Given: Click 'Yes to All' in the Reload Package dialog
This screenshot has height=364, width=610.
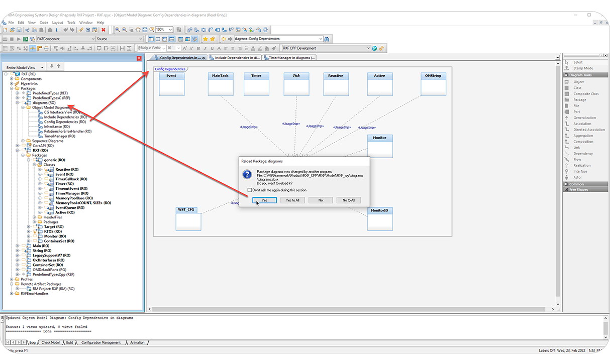Looking at the screenshot, I should [x=291, y=200].
